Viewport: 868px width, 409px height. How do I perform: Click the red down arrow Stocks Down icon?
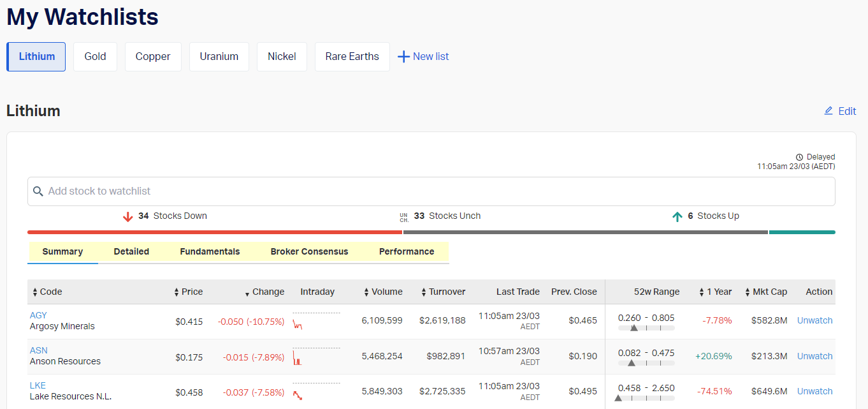128,216
